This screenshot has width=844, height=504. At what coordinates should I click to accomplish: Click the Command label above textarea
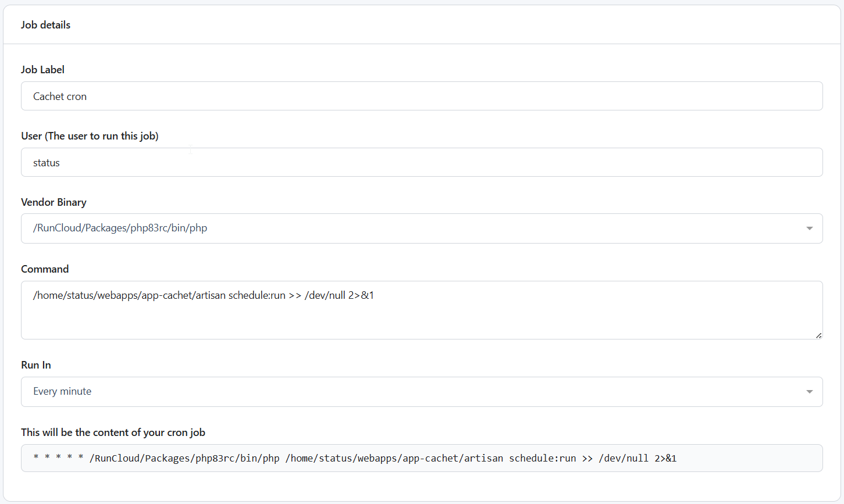click(45, 269)
